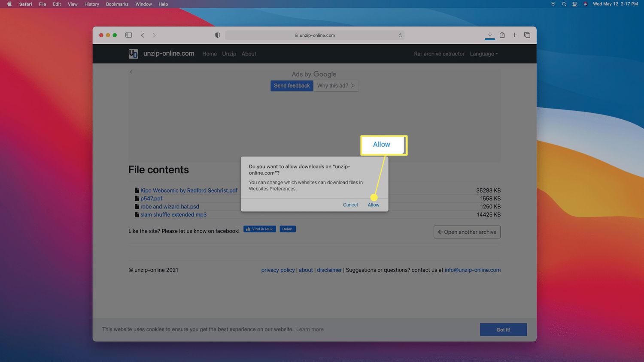Viewport: 644px width, 362px height.
Task: Show downloads with the download arrow icon
Action: (489, 35)
